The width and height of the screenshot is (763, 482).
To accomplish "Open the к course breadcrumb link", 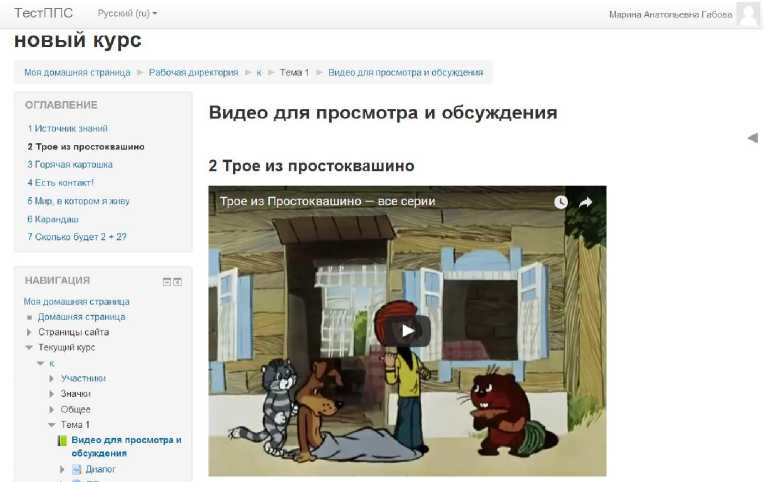I will [x=259, y=73].
